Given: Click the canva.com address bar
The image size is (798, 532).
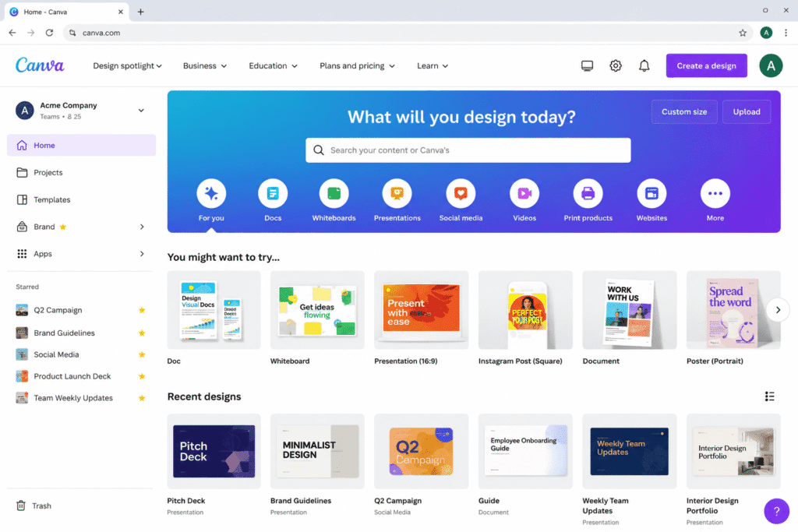Looking at the screenshot, I should point(407,33).
